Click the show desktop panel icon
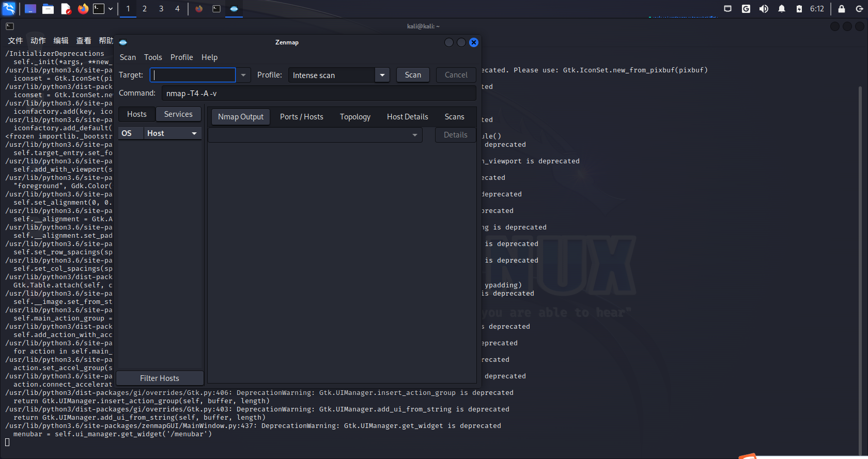The height and width of the screenshot is (459, 868). [x=30, y=9]
